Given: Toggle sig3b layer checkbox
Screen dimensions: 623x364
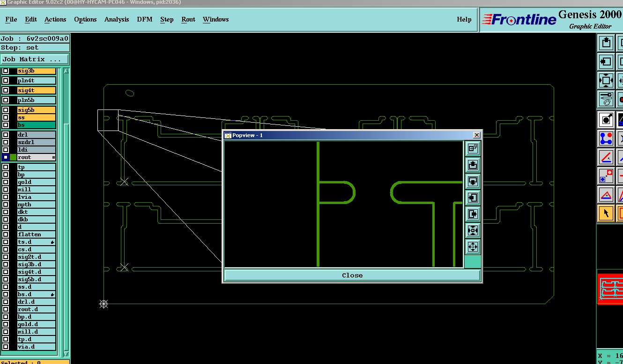Looking at the screenshot, I should pos(6,71).
